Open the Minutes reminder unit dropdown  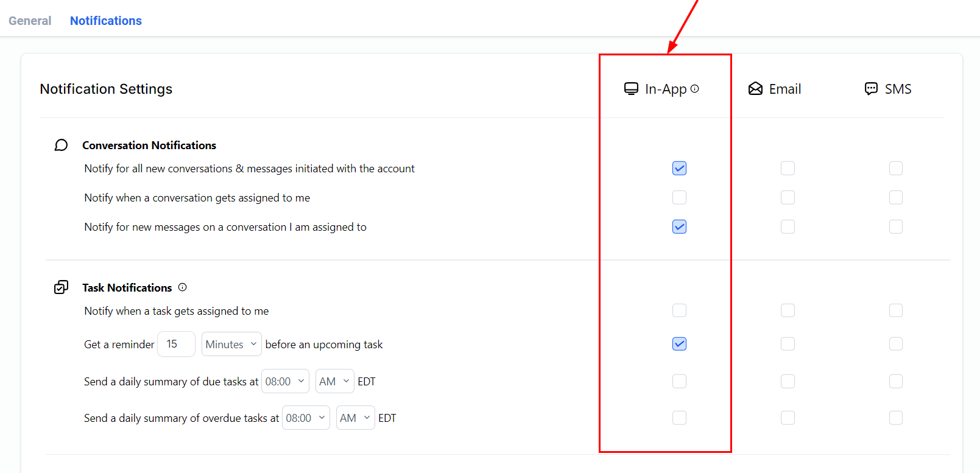tap(231, 344)
